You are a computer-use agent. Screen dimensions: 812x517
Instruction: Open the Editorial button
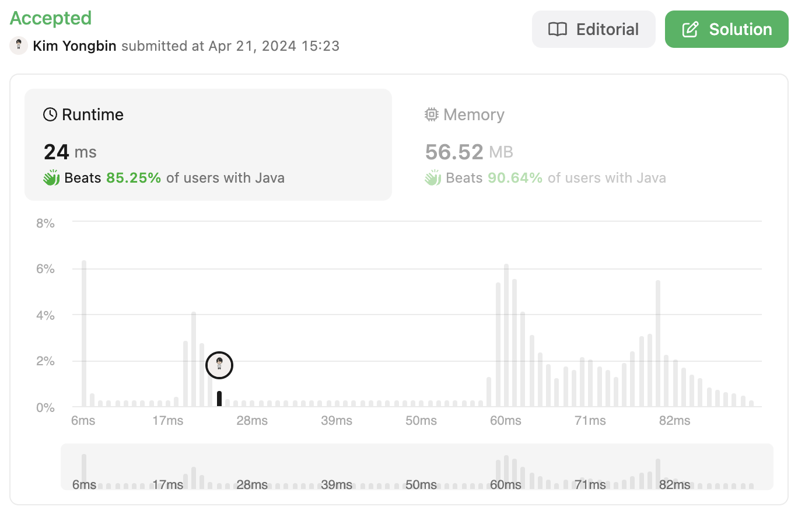click(593, 29)
